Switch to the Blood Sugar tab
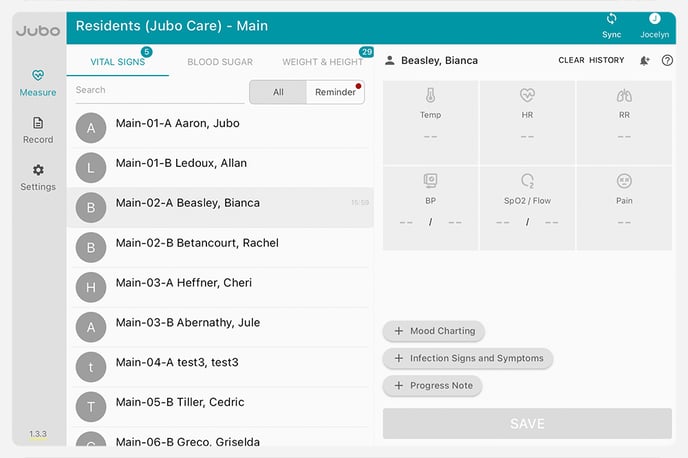The image size is (688, 458). click(x=220, y=62)
